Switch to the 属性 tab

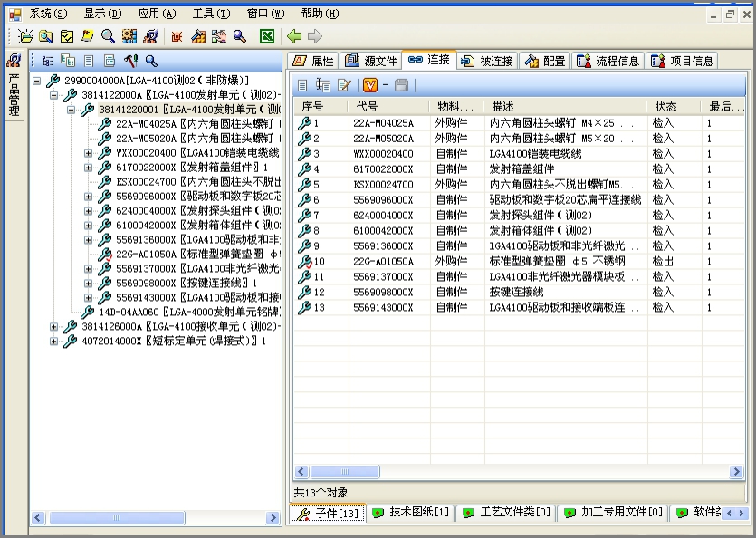(x=313, y=61)
